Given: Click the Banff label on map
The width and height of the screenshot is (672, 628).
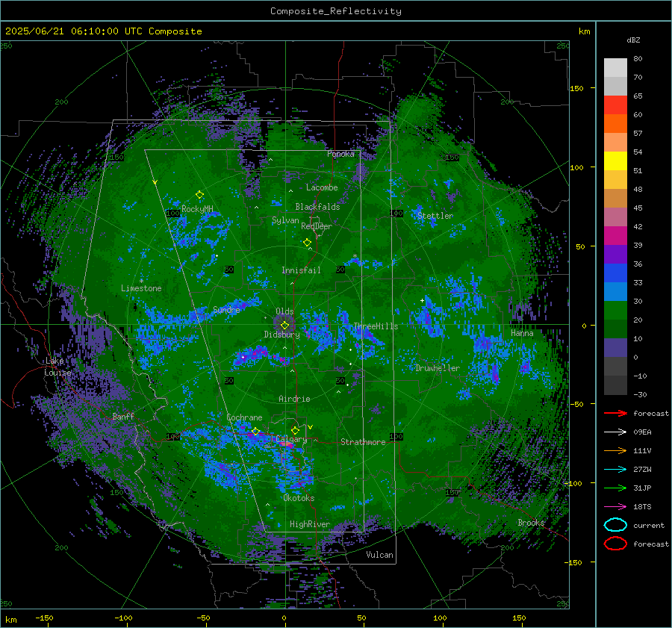Looking at the screenshot, I should (123, 416).
